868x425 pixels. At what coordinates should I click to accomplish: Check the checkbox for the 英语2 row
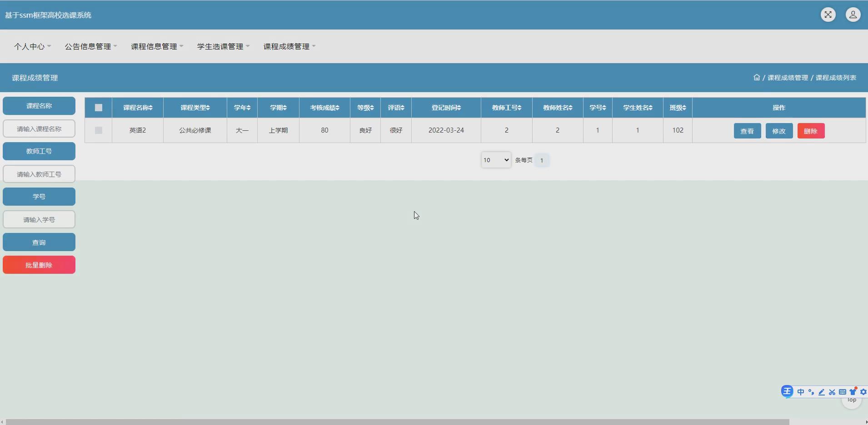tap(99, 130)
